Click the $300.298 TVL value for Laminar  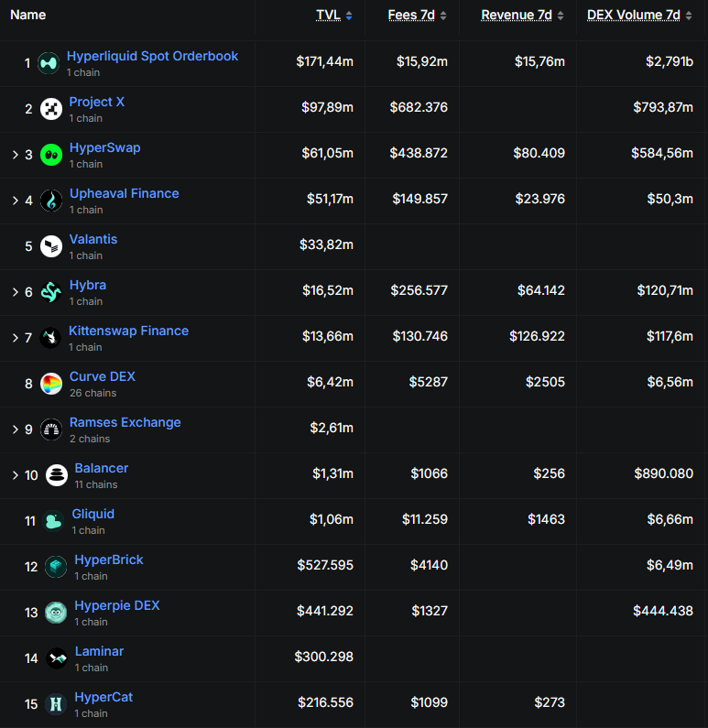pos(324,657)
